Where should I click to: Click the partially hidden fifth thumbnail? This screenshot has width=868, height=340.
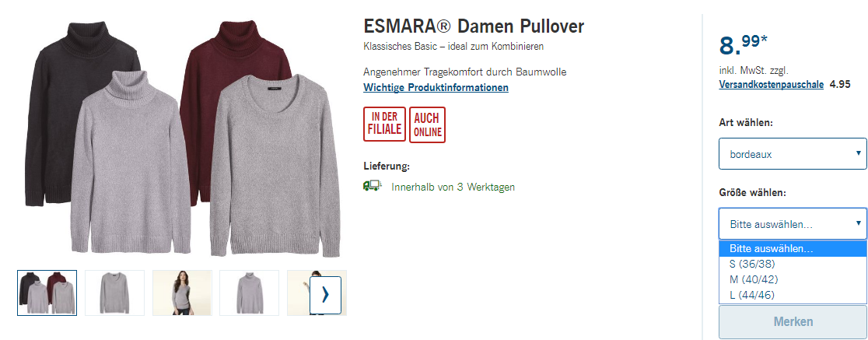coord(299,293)
